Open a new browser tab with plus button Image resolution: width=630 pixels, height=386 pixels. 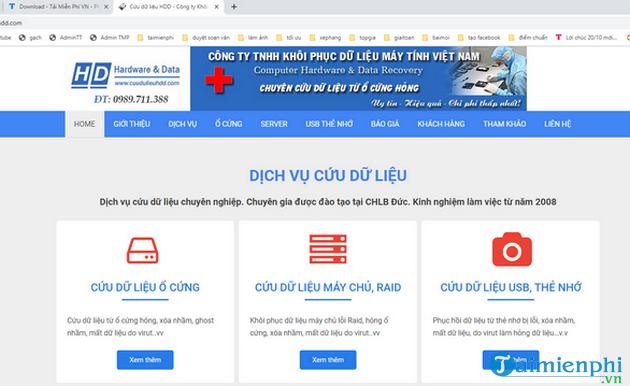point(234,7)
